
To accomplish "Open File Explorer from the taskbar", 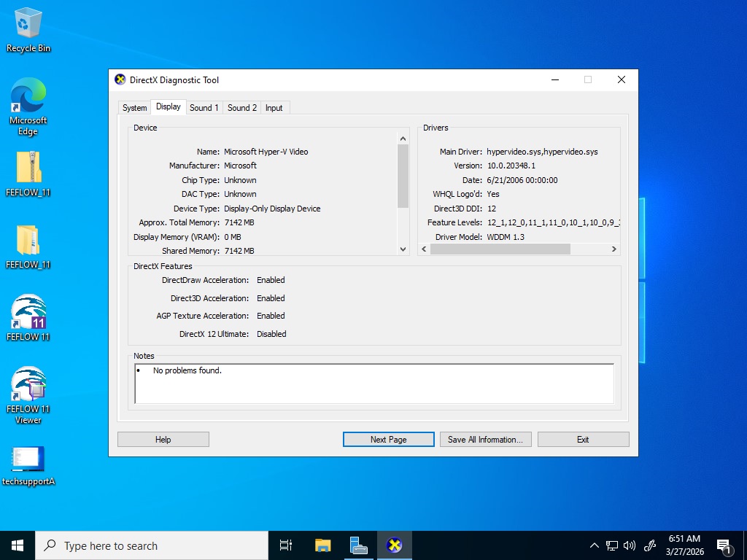I will [322, 545].
